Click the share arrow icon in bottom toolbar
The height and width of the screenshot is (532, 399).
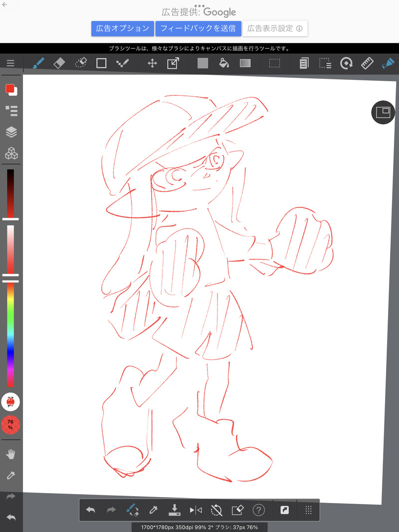point(284,510)
